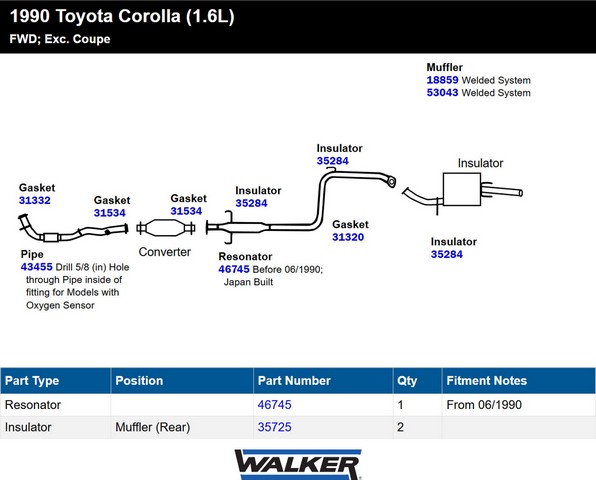Open insulator part 35725 in table
596x480 pixels.
click(274, 427)
